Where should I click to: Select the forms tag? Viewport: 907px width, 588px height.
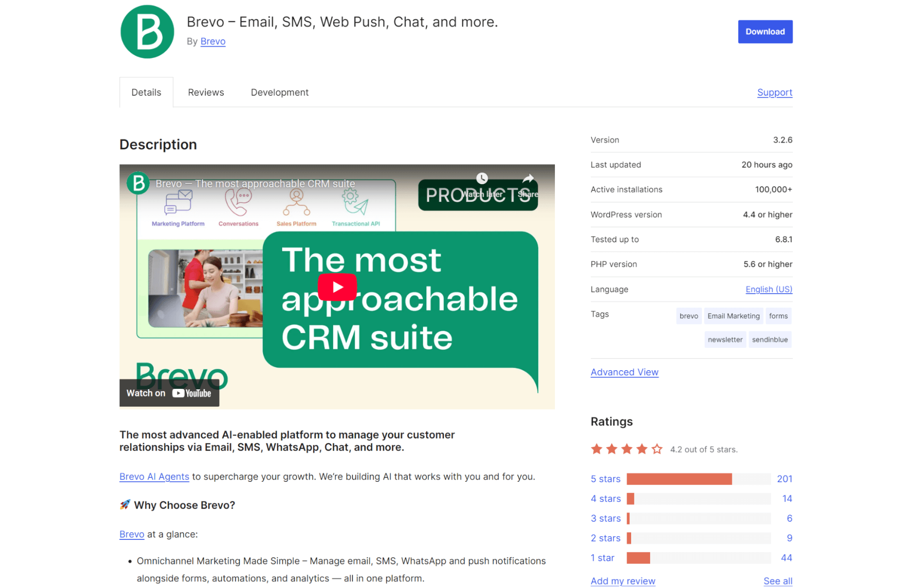[778, 316]
